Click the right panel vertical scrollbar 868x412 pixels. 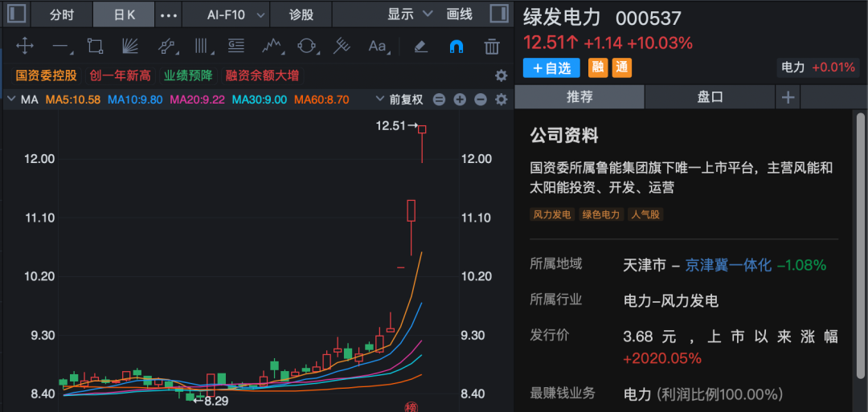[860, 247]
